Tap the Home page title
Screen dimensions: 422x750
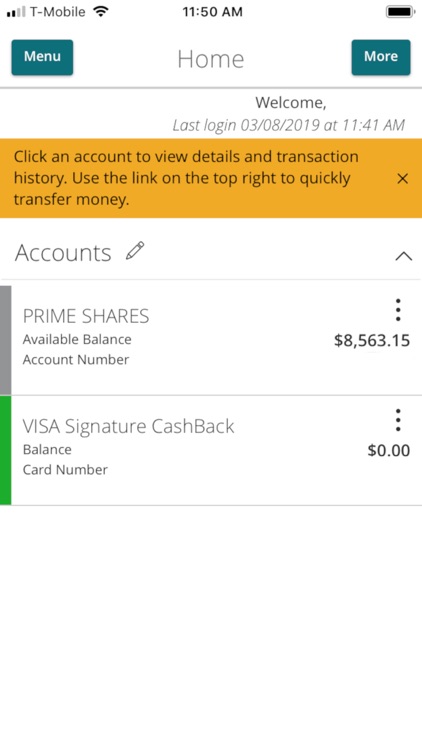[x=211, y=59]
